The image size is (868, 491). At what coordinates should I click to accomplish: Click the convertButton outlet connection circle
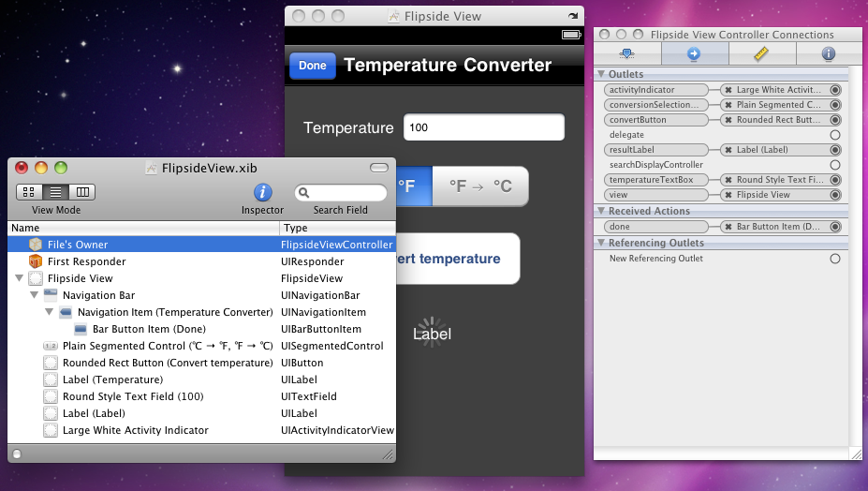(835, 120)
